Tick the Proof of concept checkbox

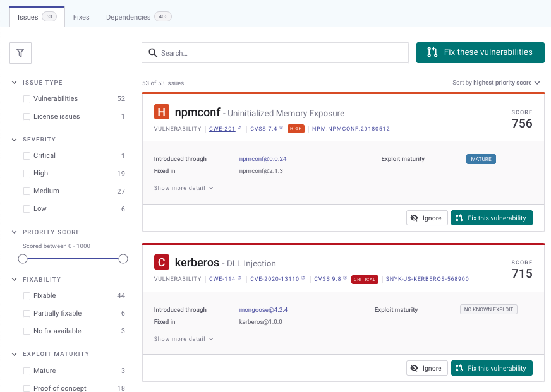point(27,388)
